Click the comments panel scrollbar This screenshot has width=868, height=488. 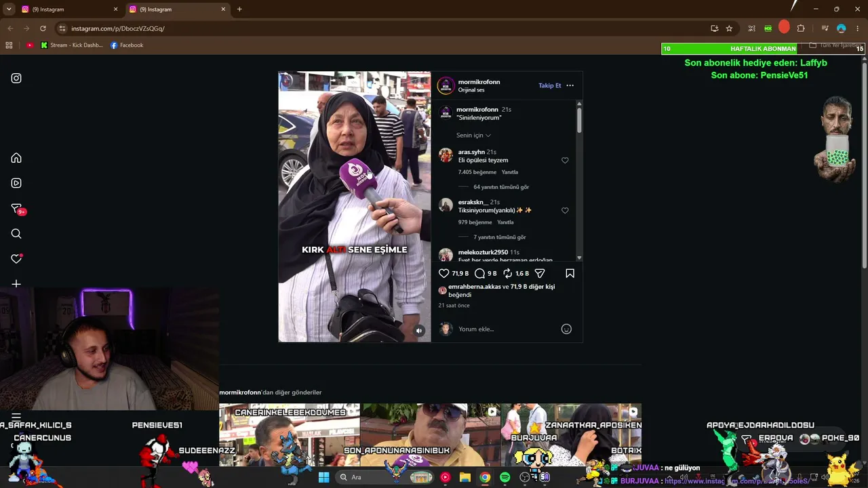579,119
